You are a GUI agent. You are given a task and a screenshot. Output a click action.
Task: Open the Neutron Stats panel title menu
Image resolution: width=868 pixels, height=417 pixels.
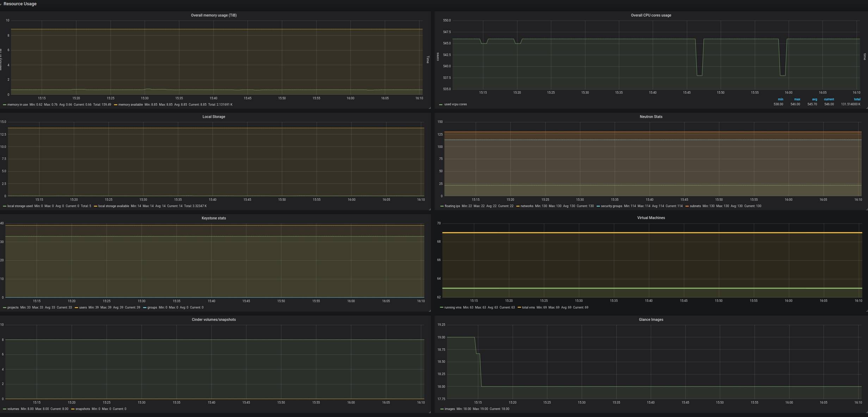(651, 117)
